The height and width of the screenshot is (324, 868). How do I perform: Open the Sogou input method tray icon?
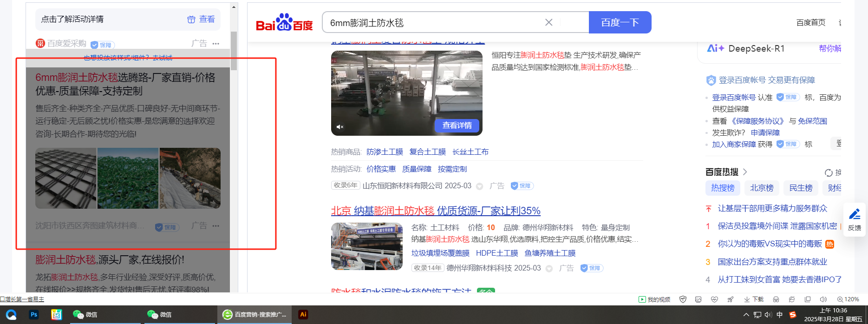[792, 315]
